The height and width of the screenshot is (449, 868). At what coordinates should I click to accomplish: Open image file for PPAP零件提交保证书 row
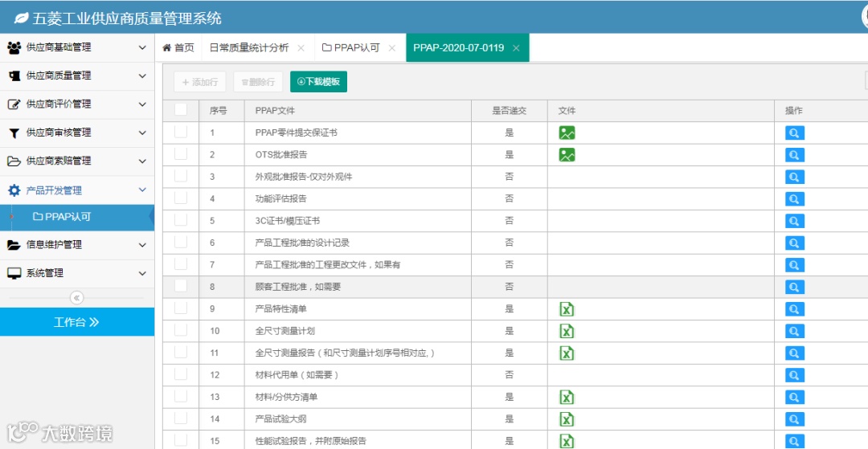click(567, 133)
